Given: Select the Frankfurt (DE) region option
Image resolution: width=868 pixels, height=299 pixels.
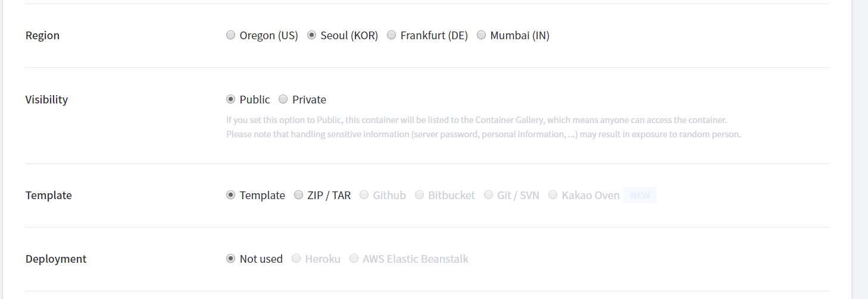Looking at the screenshot, I should click(392, 36).
